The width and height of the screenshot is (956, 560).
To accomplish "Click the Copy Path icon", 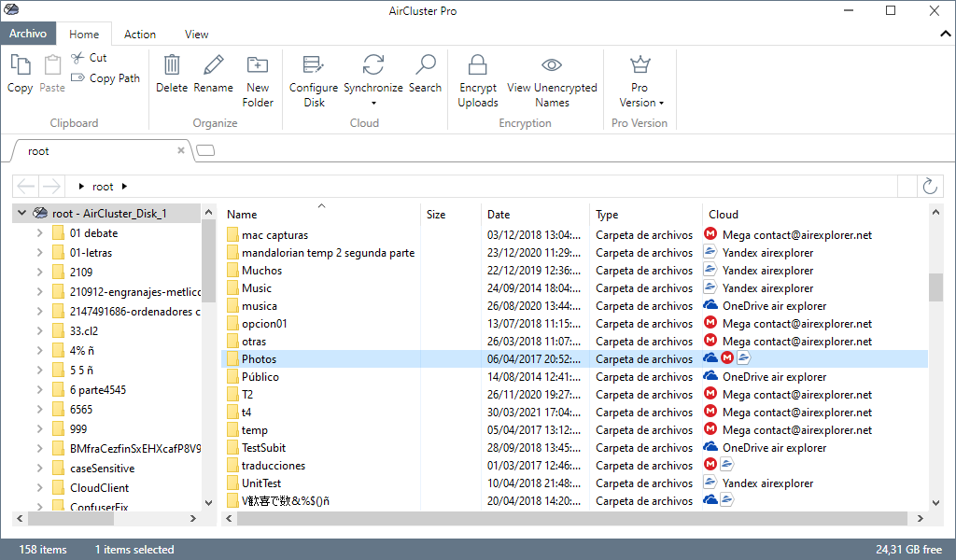I will click(77, 77).
